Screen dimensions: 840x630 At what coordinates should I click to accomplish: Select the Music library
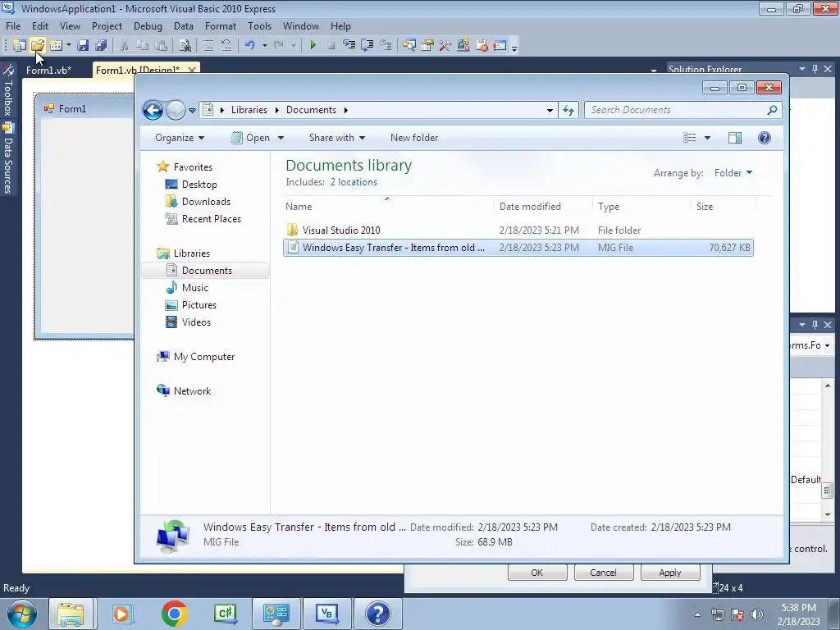(x=194, y=288)
